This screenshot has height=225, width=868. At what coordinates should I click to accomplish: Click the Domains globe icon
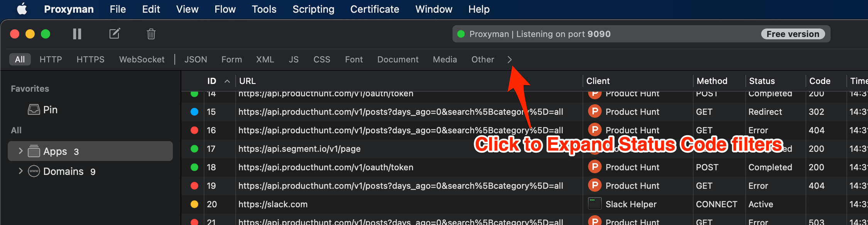click(34, 171)
